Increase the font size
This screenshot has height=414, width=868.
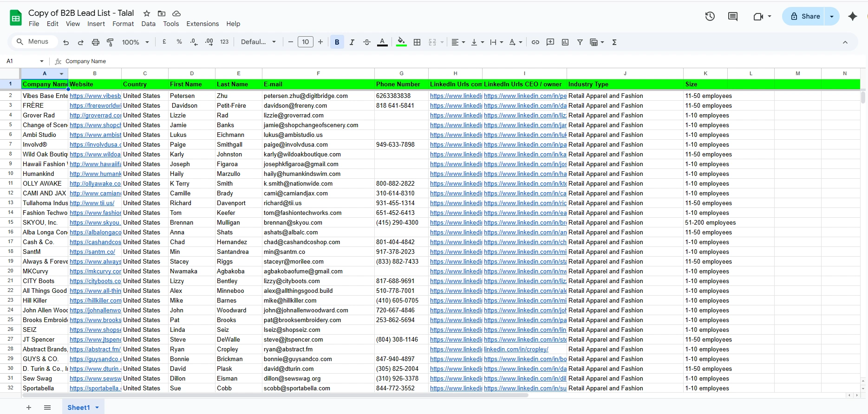(320, 42)
